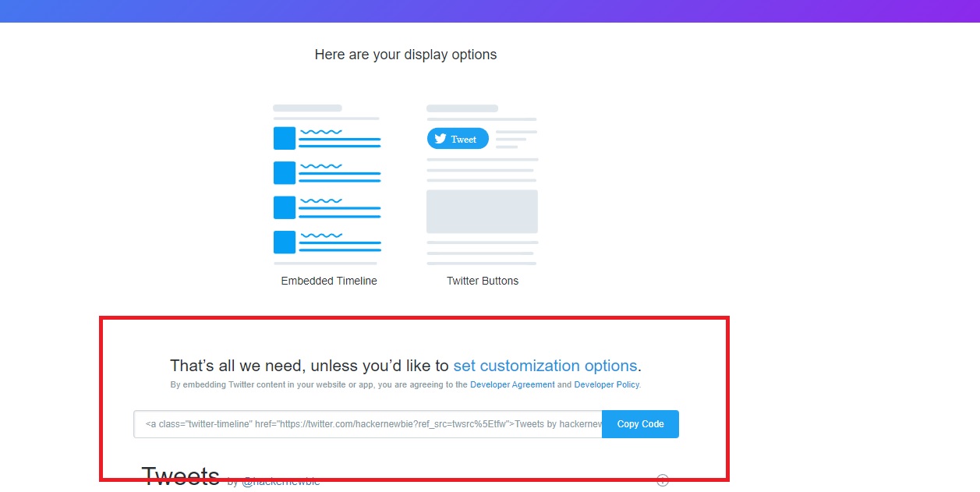
Task: Open the set customization options link
Action: [545, 366]
